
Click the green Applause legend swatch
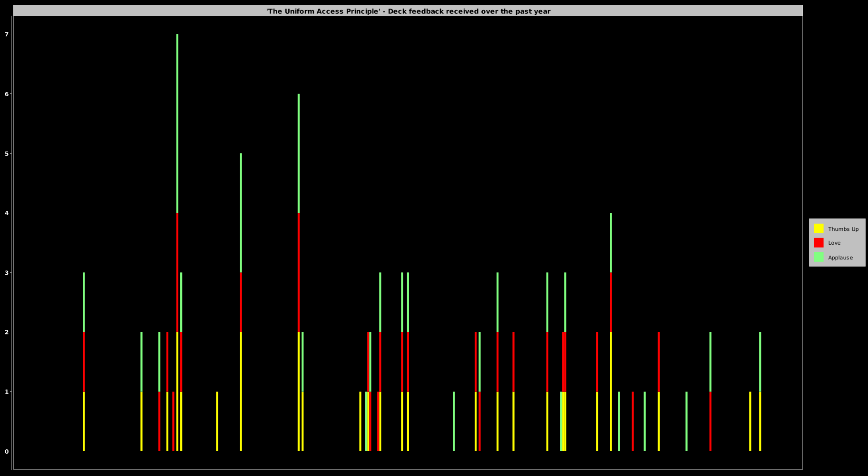click(x=819, y=257)
